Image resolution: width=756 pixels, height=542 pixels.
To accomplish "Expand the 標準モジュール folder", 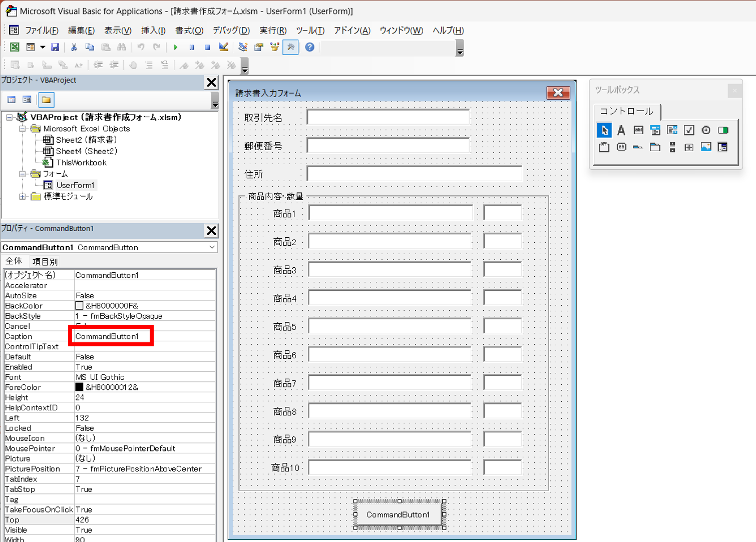I will tap(23, 197).
